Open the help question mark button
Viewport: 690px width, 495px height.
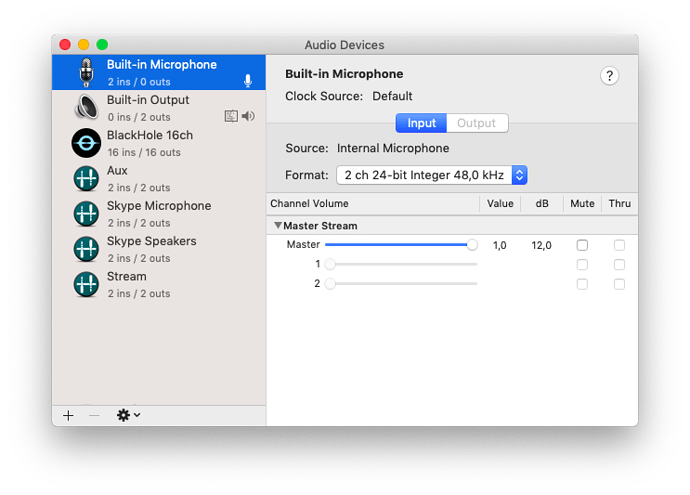[609, 76]
